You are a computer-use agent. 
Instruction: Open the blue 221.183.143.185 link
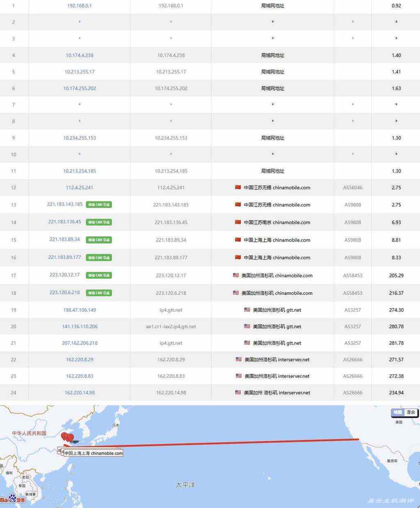(65, 204)
